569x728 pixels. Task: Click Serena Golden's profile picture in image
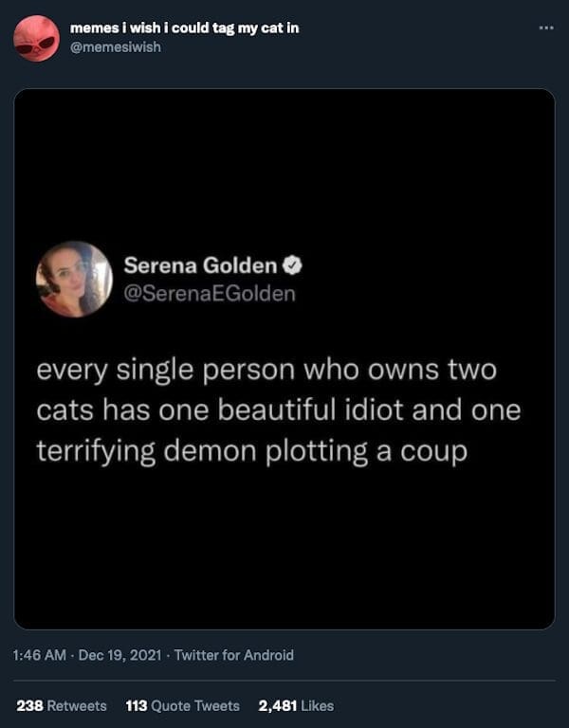point(74,279)
